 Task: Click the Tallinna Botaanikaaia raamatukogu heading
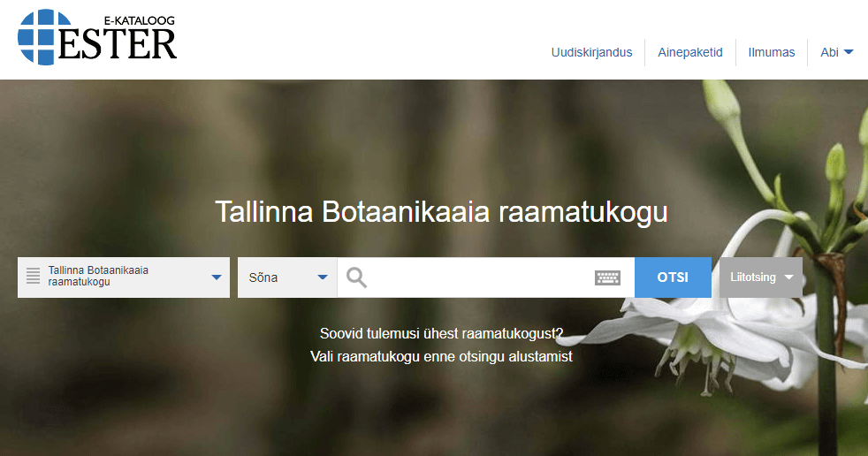441,212
